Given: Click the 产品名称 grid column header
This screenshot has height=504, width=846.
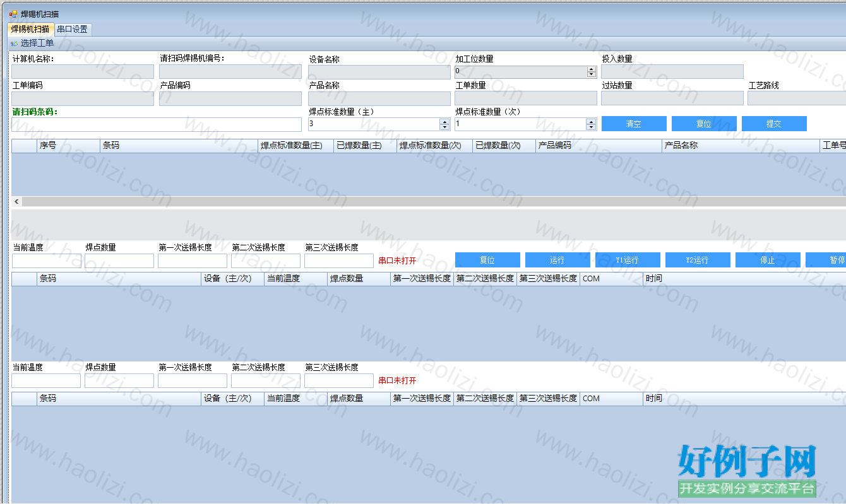Looking at the screenshot, I should (x=741, y=146).
